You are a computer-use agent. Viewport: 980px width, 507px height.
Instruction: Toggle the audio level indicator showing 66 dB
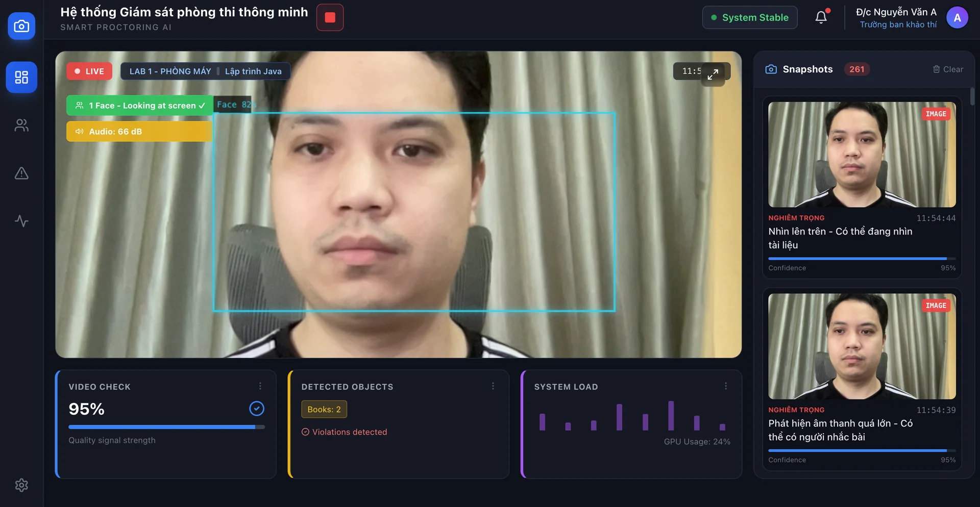pyautogui.click(x=139, y=131)
